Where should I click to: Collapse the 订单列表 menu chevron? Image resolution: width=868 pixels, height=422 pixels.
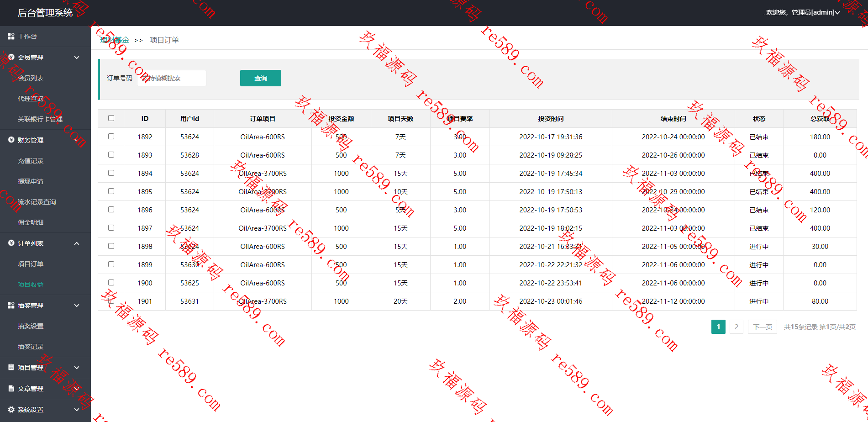tap(77, 243)
